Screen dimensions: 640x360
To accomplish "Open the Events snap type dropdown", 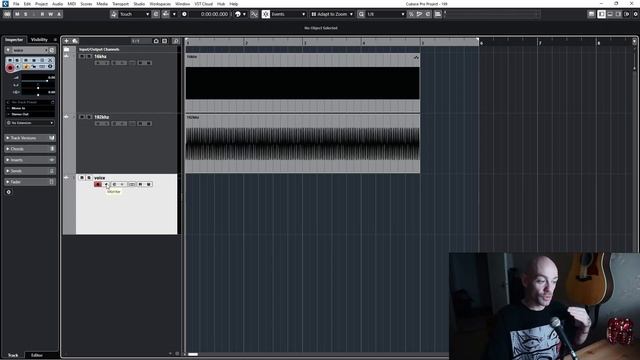I will click(x=288, y=14).
